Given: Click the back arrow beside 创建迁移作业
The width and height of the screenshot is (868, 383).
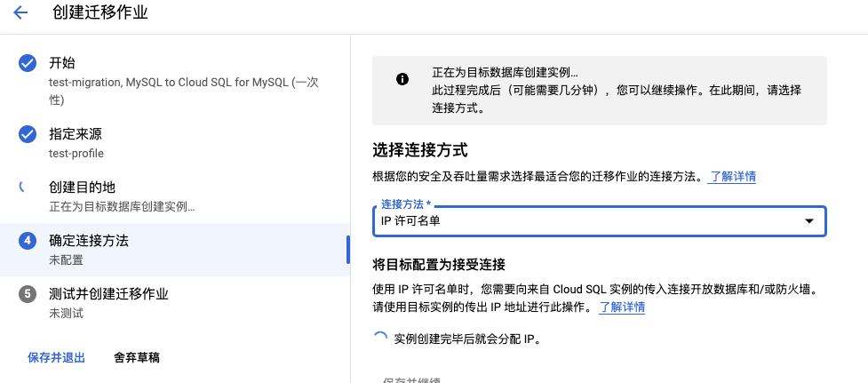Looking at the screenshot, I should [x=20, y=13].
